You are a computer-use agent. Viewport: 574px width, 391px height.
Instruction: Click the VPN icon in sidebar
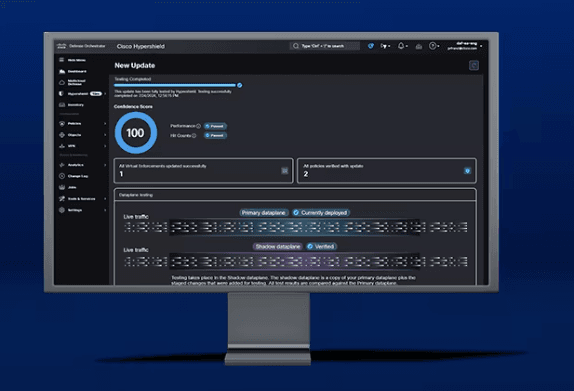click(x=62, y=146)
